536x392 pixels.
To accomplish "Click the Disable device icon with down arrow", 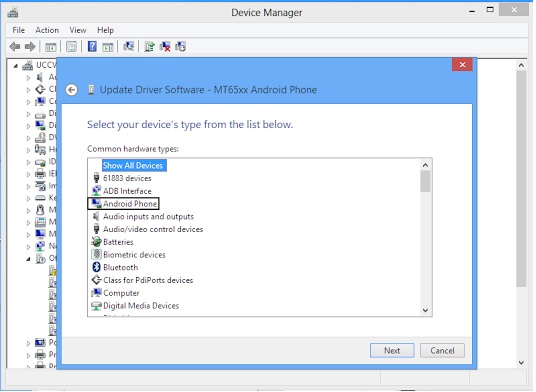I will [180, 46].
